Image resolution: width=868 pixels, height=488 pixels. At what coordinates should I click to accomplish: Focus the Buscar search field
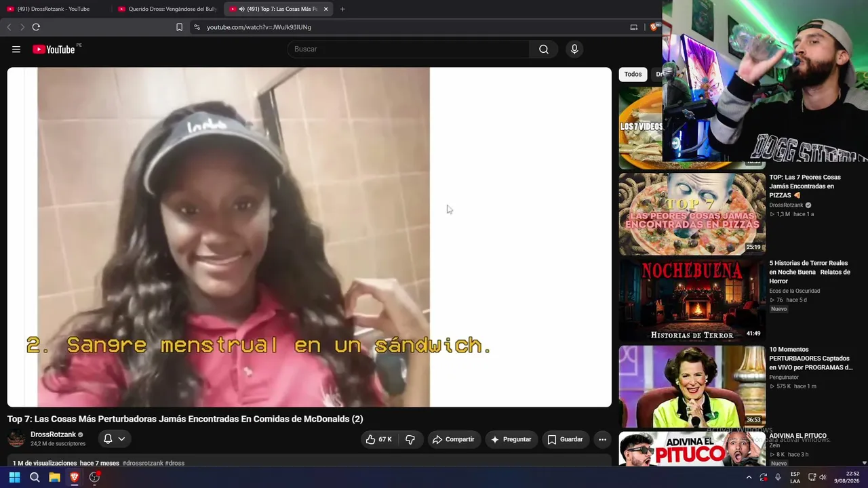(x=408, y=49)
